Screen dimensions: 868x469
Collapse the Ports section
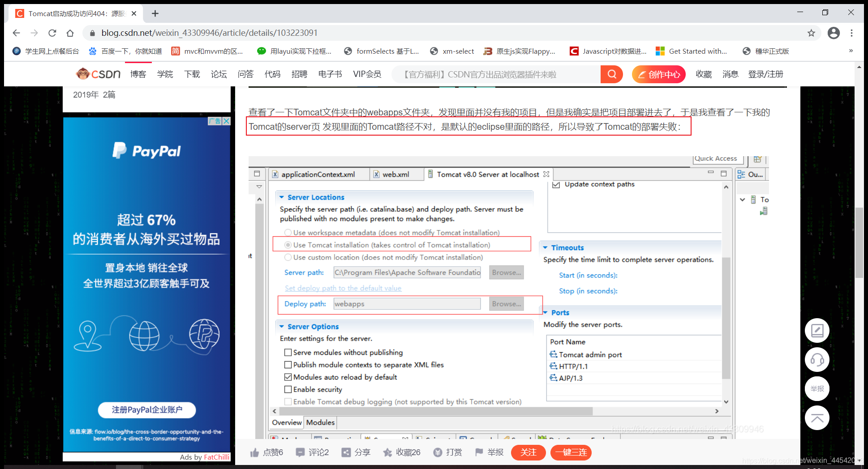(545, 312)
